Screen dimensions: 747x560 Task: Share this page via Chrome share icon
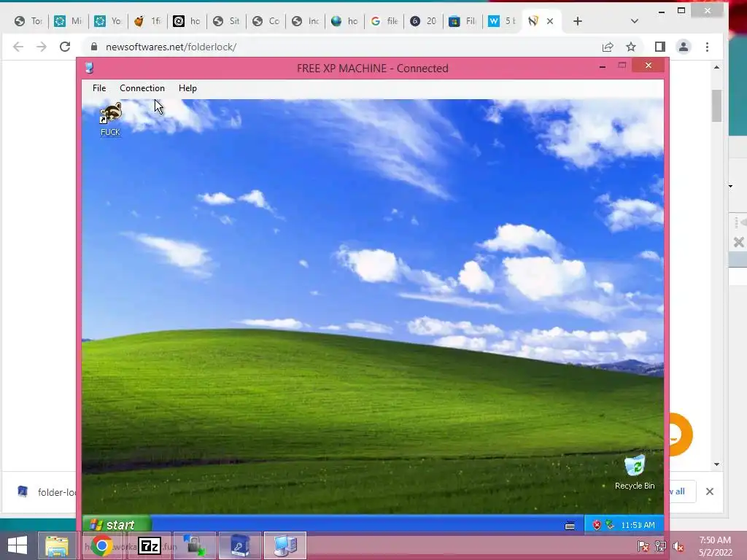tap(608, 47)
